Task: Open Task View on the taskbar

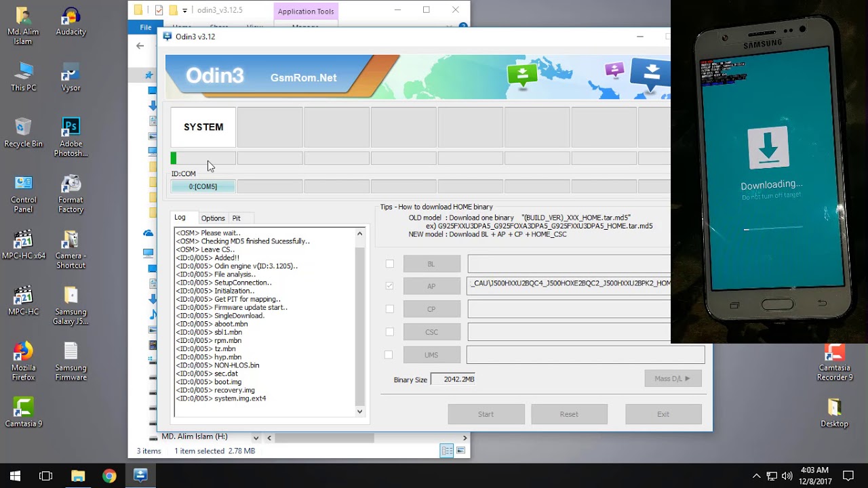Action: pos(46,476)
